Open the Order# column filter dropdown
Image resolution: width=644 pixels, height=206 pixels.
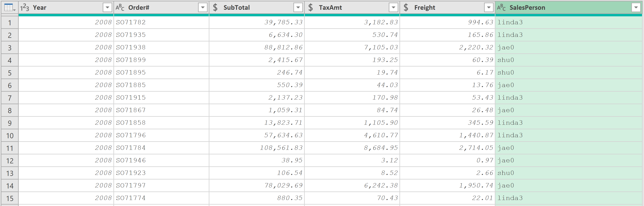point(203,8)
